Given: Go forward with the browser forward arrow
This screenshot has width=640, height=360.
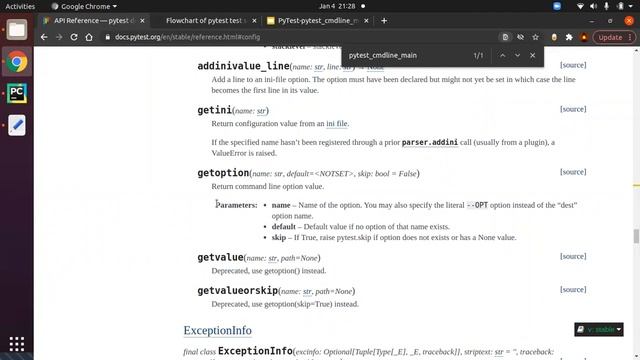Looking at the screenshot, I should (x=59, y=37).
